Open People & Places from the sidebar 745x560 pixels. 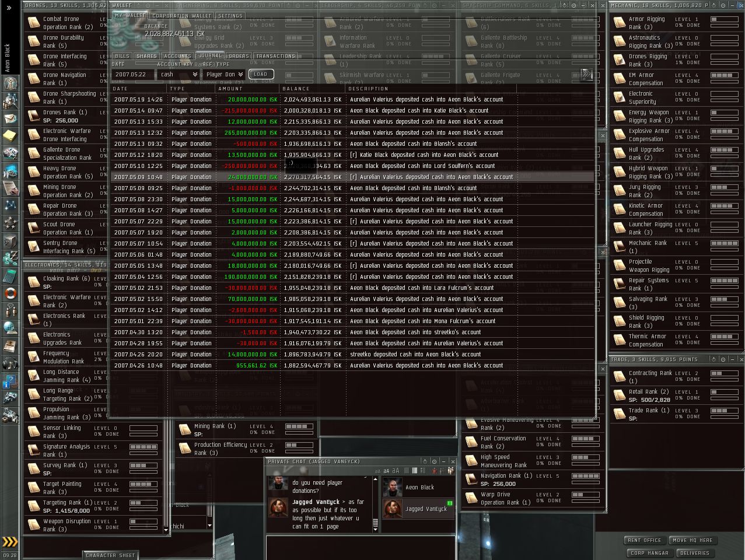[x=11, y=102]
